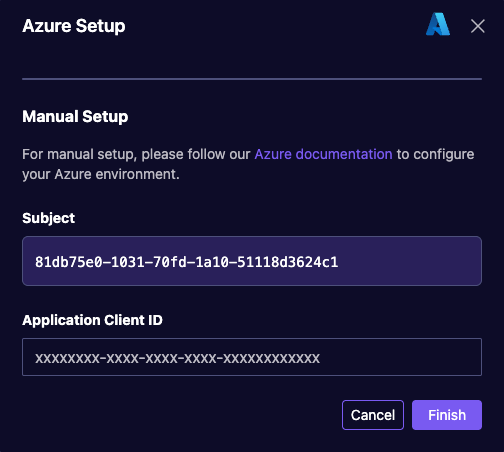Click the Azure Setup dialog title
The height and width of the screenshot is (452, 504).
click(x=74, y=26)
